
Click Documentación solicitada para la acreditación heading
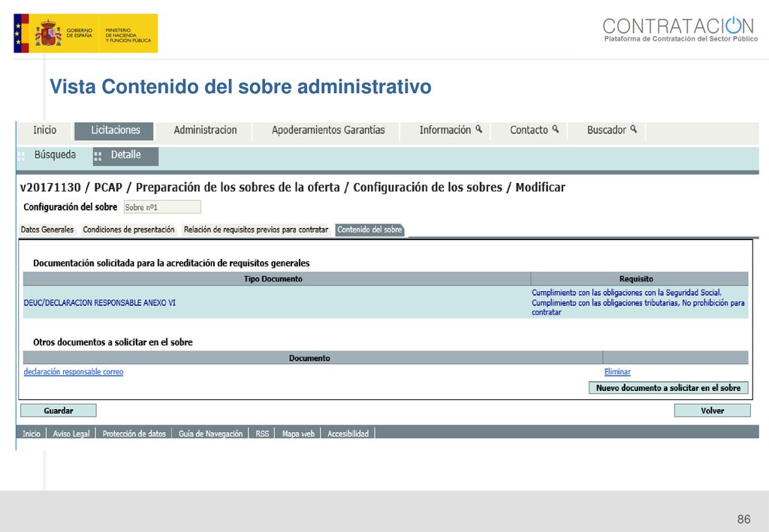pyautogui.click(x=171, y=263)
